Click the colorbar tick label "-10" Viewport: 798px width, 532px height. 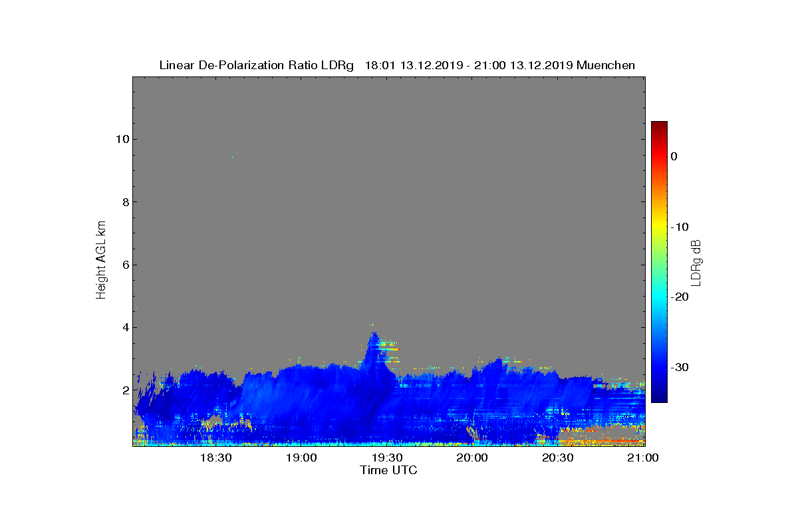click(x=680, y=227)
